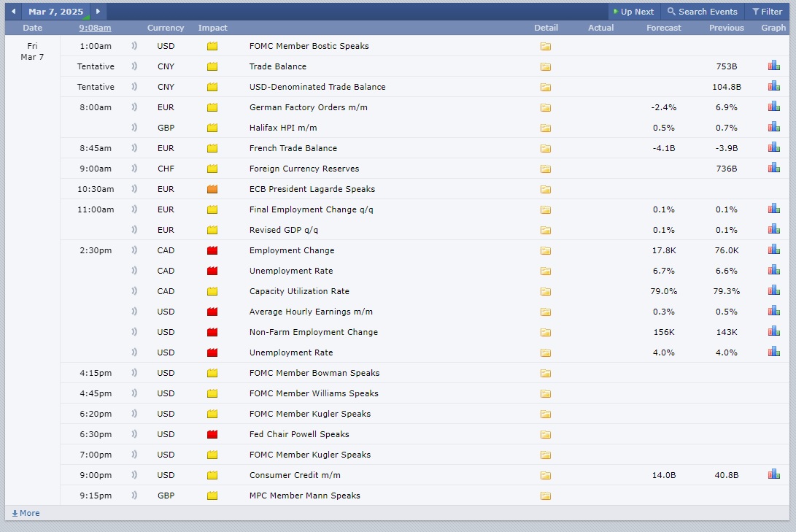This screenshot has width=796, height=532.
Task: Open detail folder for MPC Member Mann Speaks
Action: (546, 496)
